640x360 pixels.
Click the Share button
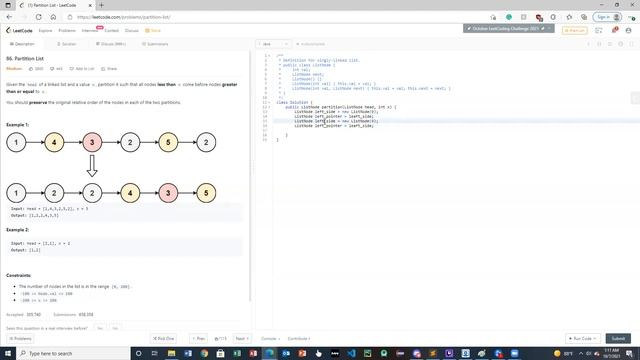click(x=109, y=69)
